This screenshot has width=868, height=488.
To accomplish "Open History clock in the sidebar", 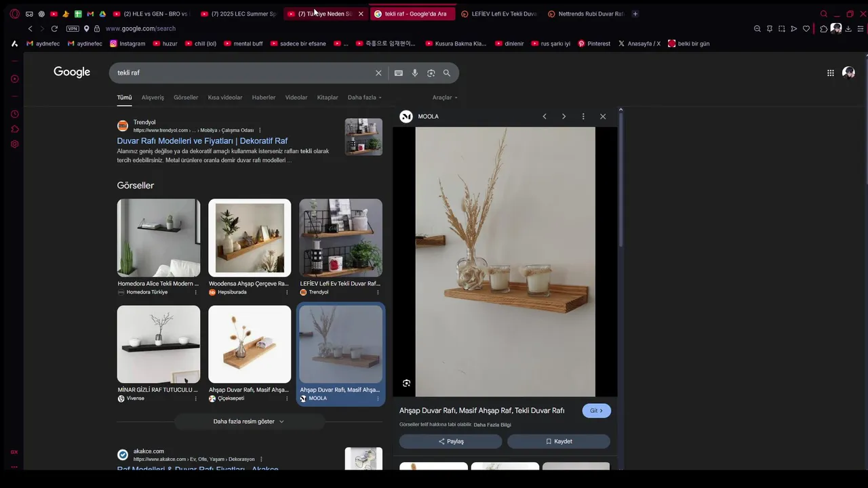I will point(14,114).
